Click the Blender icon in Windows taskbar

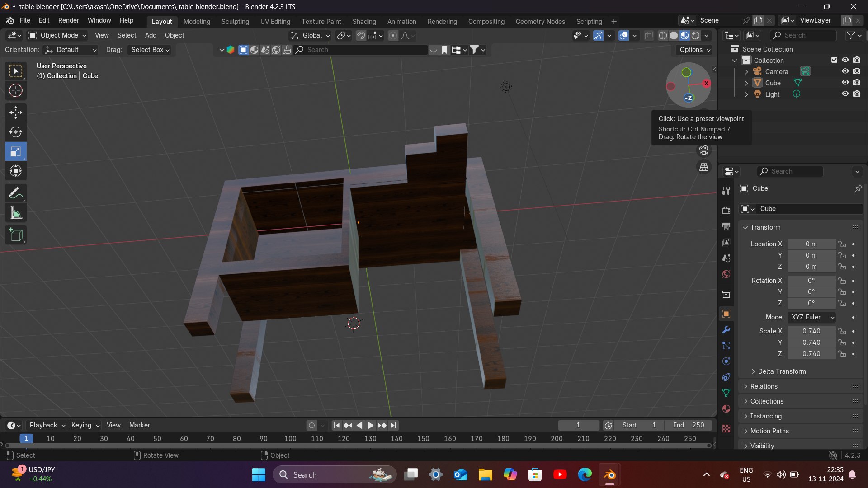609,475
